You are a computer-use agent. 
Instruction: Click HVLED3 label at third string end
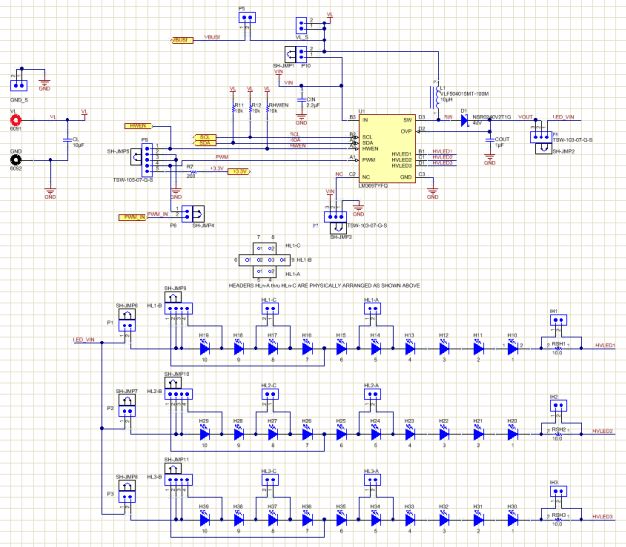pyautogui.click(x=602, y=517)
